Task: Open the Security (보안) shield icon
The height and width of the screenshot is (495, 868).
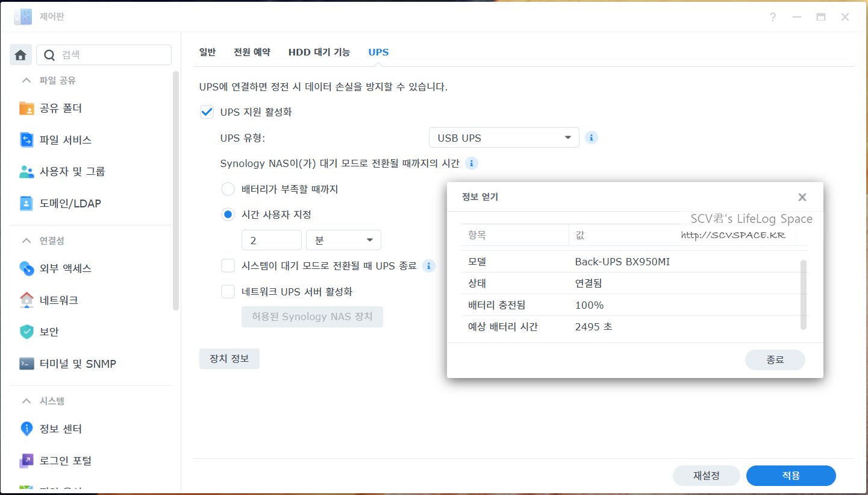Action: [27, 332]
